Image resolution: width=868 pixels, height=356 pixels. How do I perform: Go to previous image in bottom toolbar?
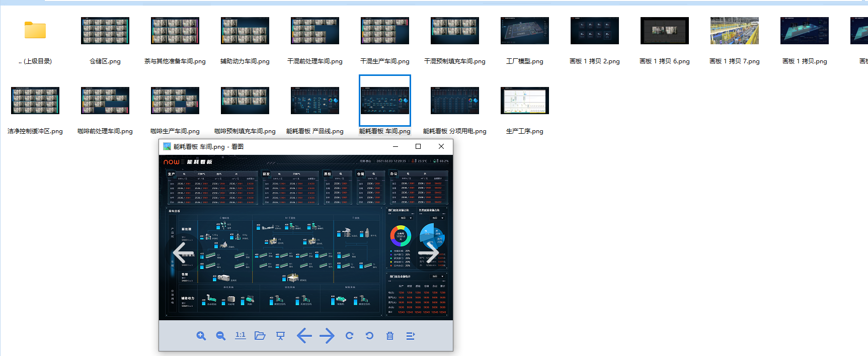[304, 336]
